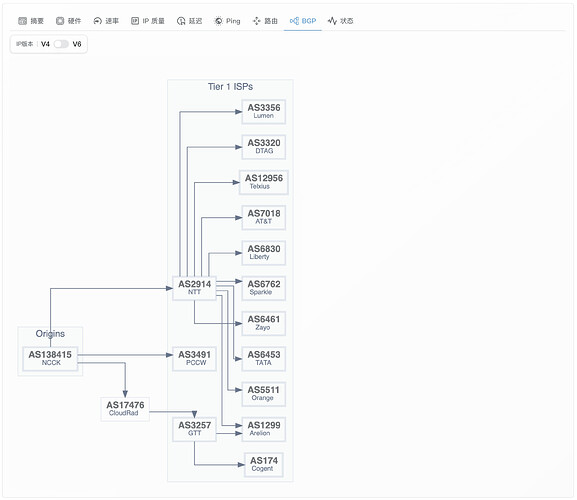Click the IP quality icon

tap(135, 21)
